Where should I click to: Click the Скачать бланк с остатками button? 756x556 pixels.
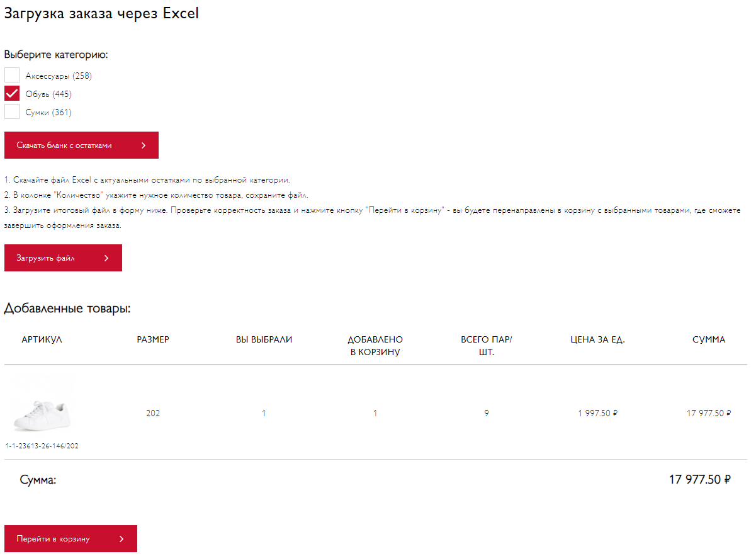coord(81,145)
